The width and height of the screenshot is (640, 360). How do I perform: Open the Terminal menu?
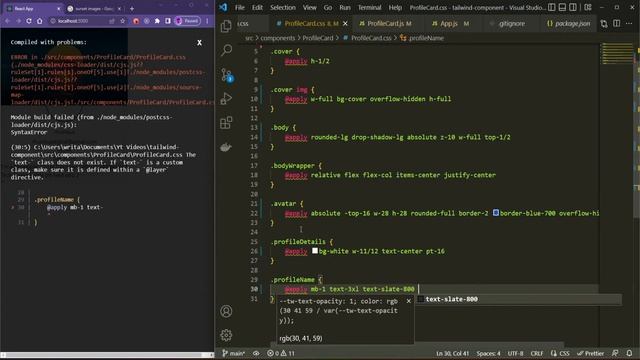coord(369,7)
